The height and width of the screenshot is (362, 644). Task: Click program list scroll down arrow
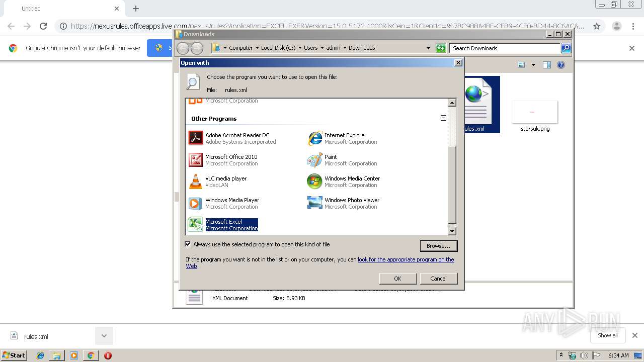click(452, 231)
